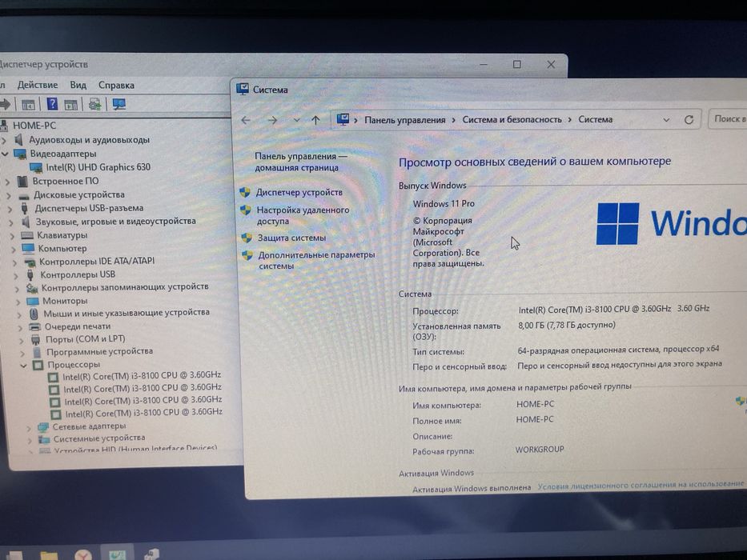
Task: Click the action pane toolbar icon beside help
Action: click(x=71, y=104)
